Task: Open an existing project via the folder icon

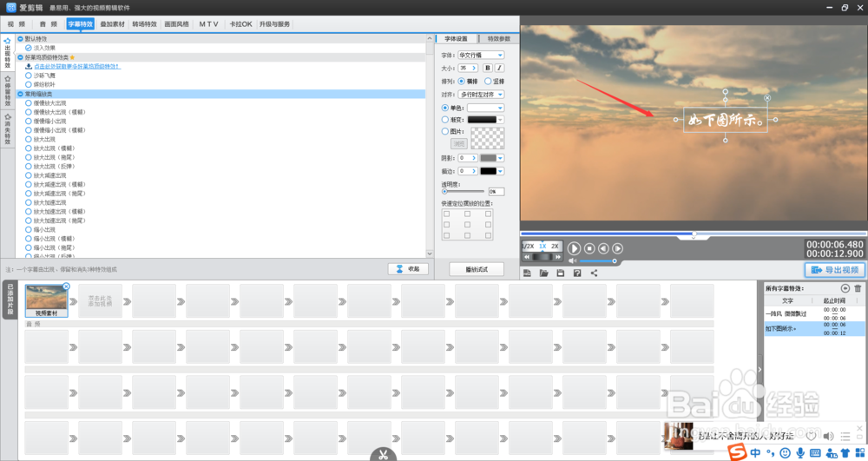Action: point(543,273)
